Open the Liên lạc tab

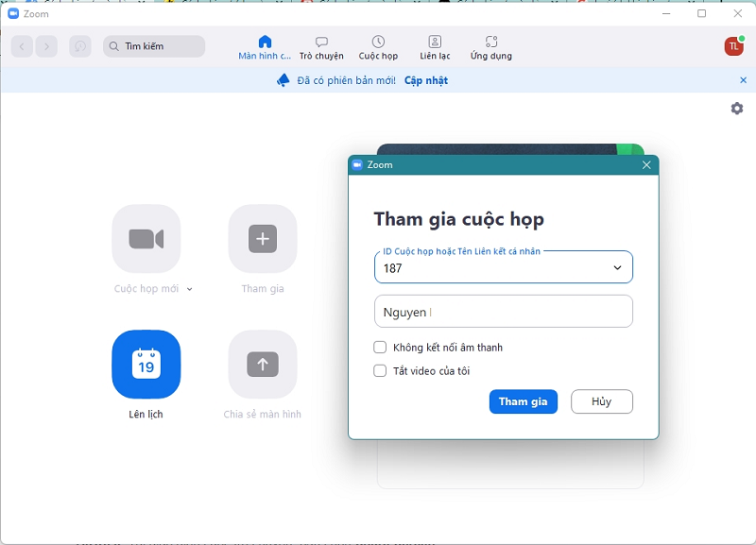tap(435, 47)
